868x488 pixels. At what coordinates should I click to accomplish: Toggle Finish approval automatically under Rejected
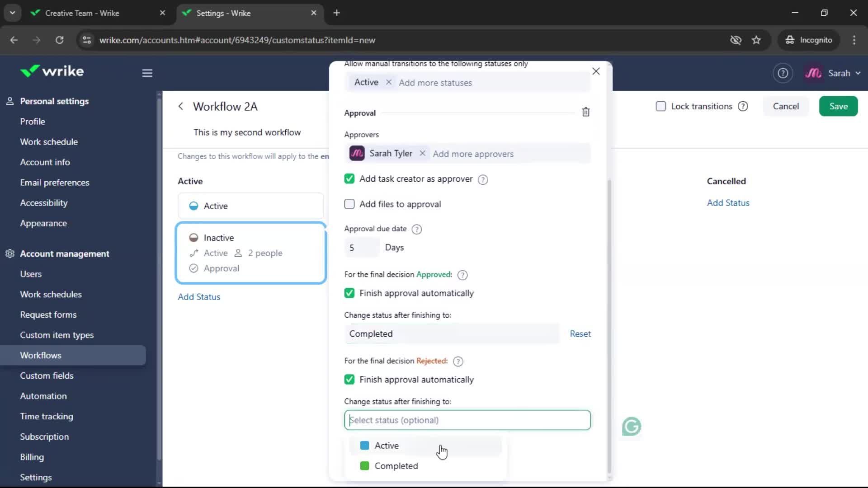click(x=349, y=379)
